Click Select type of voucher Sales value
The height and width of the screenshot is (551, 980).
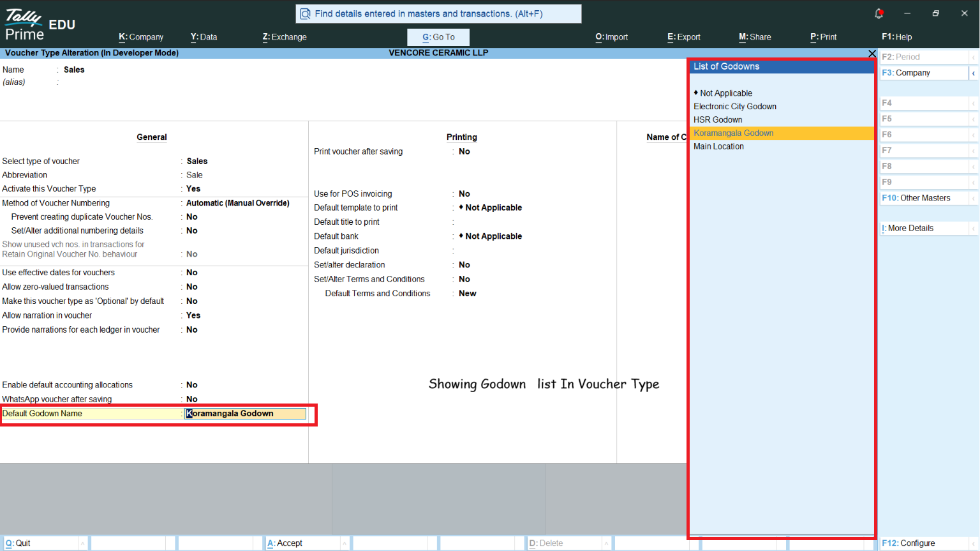[197, 162]
